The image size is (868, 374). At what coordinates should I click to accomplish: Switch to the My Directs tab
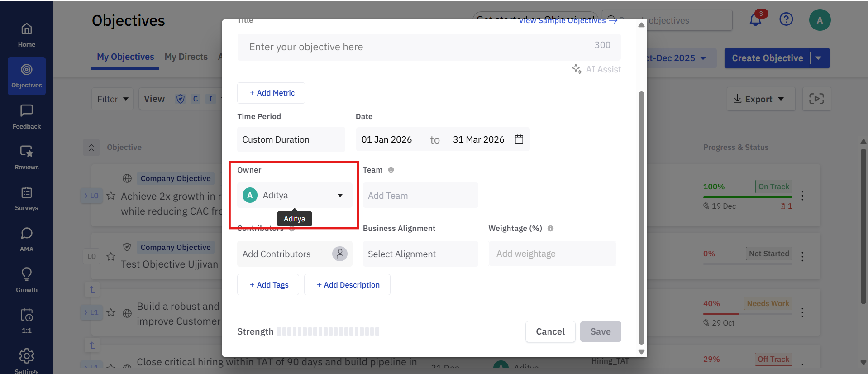[x=186, y=57]
